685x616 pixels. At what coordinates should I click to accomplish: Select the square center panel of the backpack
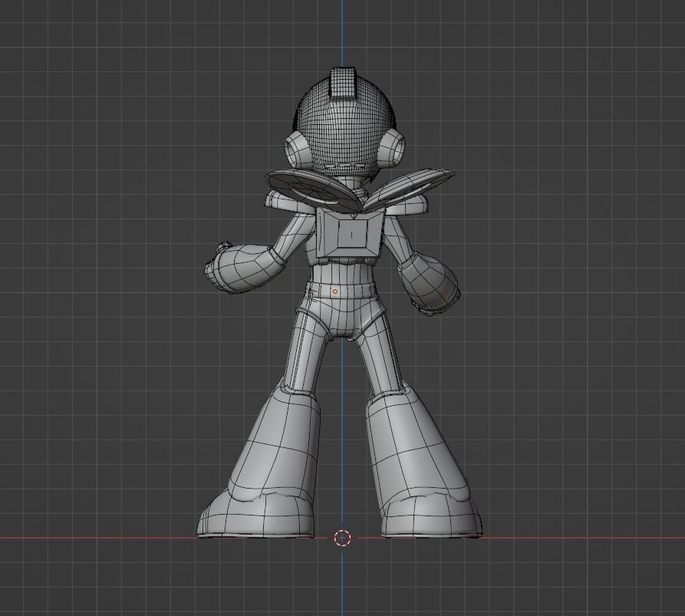pos(351,235)
